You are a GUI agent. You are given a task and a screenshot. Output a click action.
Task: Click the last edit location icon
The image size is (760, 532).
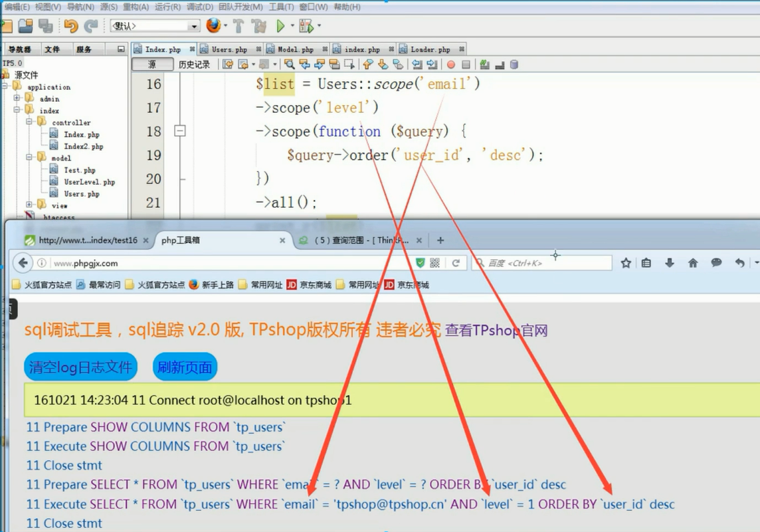click(x=227, y=64)
